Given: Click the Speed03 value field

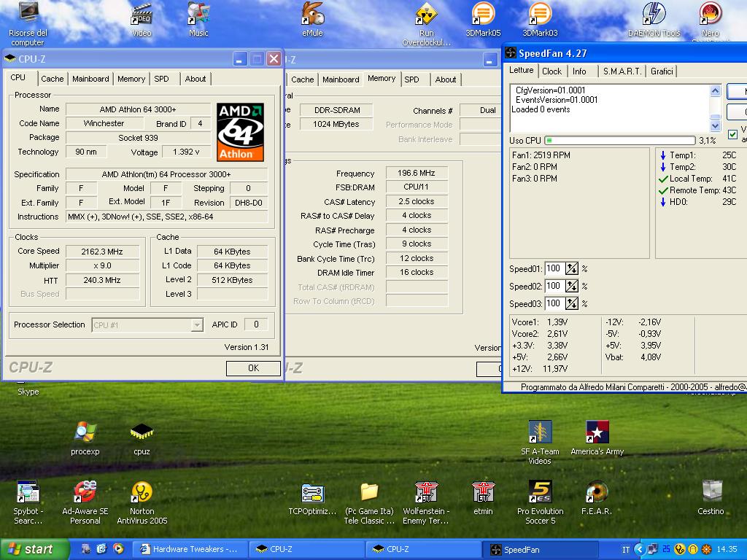Looking at the screenshot, I should pyautogui.click(x=554, y=303).
